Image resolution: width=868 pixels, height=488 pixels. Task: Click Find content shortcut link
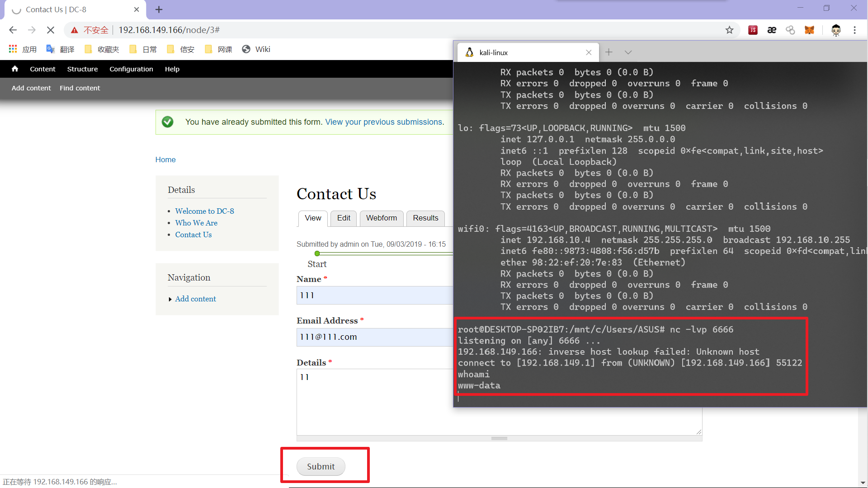(x=80, y=88)
